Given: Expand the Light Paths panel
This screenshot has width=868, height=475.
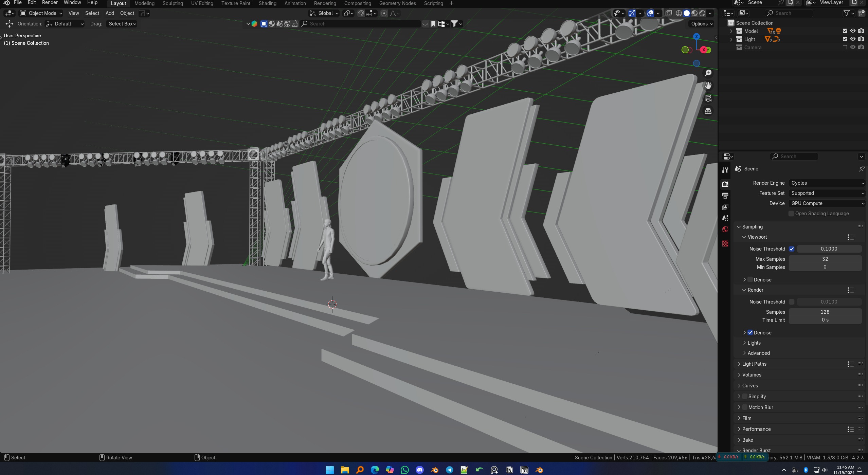Looking at the screenshot, I should 754,364.
